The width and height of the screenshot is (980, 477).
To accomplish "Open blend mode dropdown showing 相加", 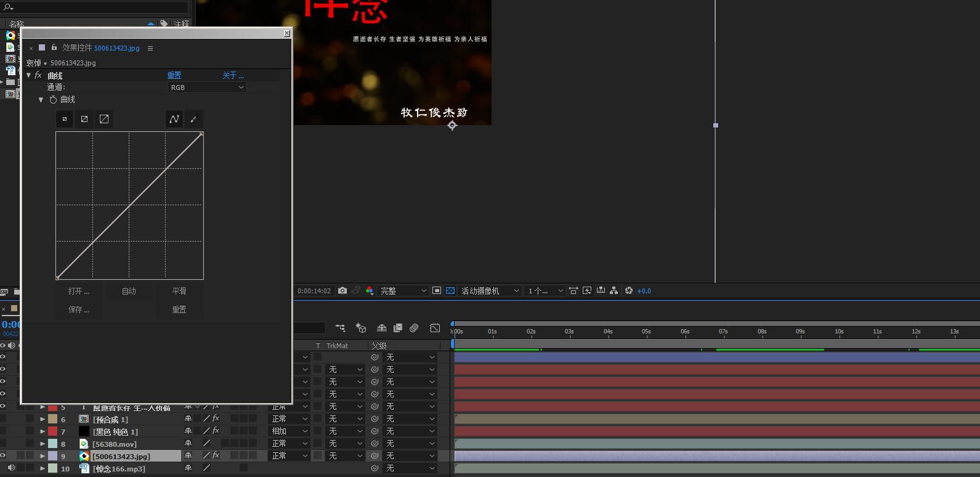I will 289,431.
